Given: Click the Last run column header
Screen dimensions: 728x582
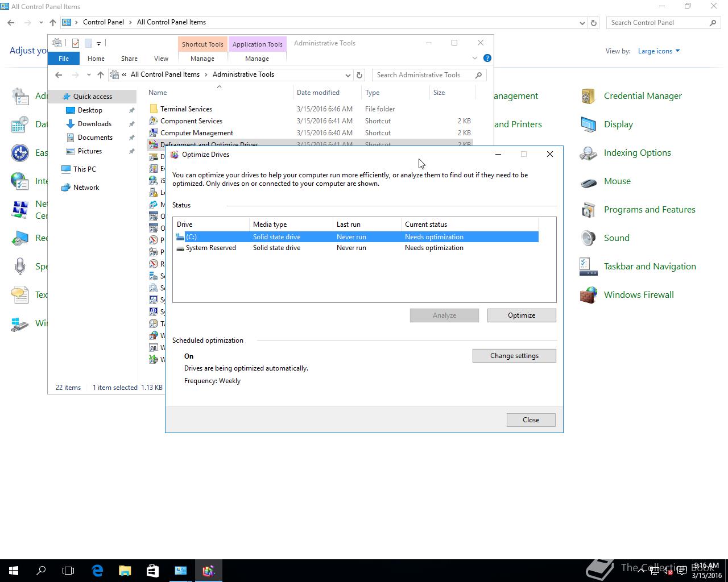Looking at the screenshot, I should tap(367, 225).
